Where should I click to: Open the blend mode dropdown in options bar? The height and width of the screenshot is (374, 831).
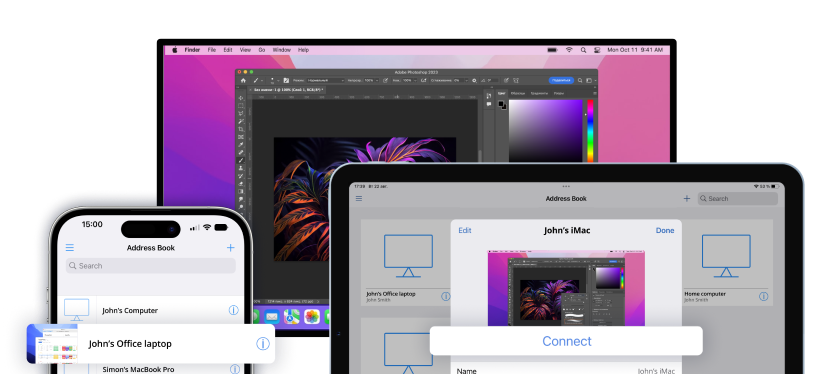pos(326,81)
